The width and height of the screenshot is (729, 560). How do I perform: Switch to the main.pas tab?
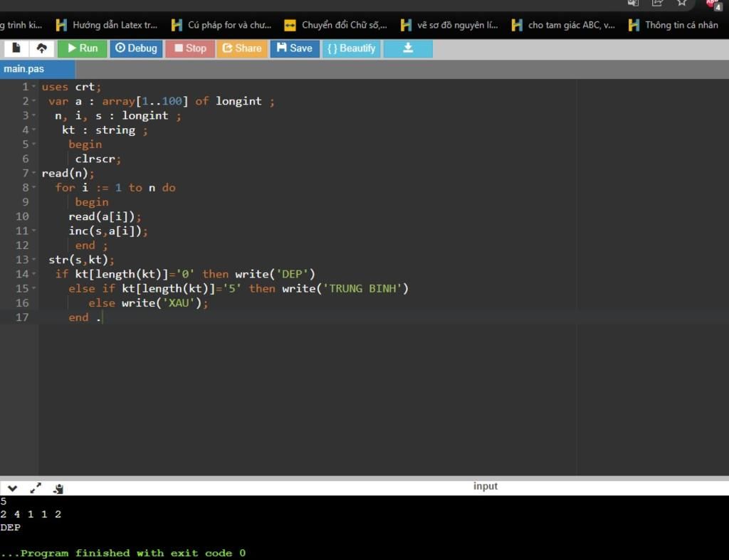tap(37, 69)
